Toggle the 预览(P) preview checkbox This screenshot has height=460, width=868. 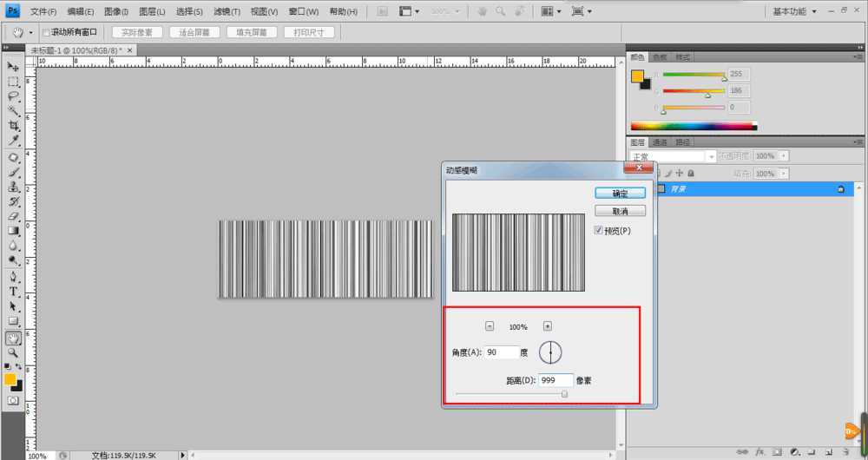(x=599, y=231)
